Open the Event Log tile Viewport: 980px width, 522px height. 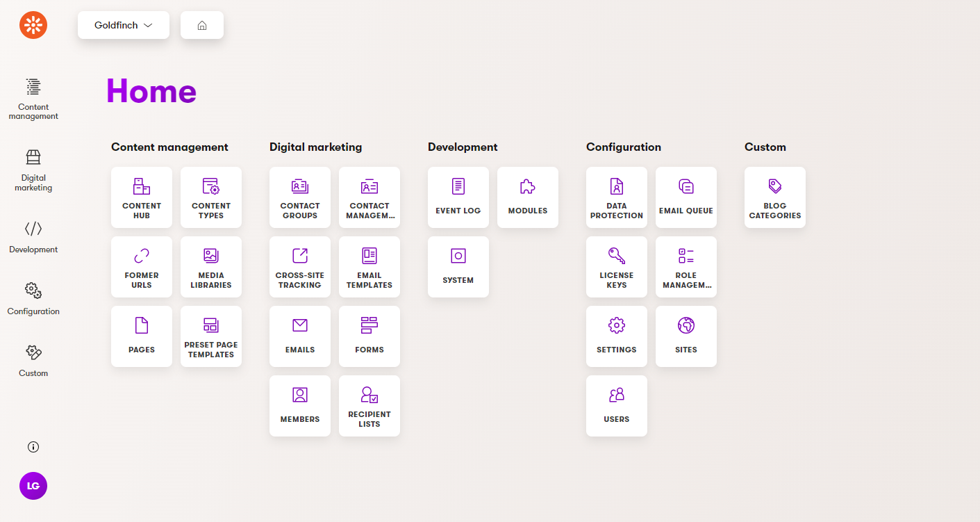point(458,197)
